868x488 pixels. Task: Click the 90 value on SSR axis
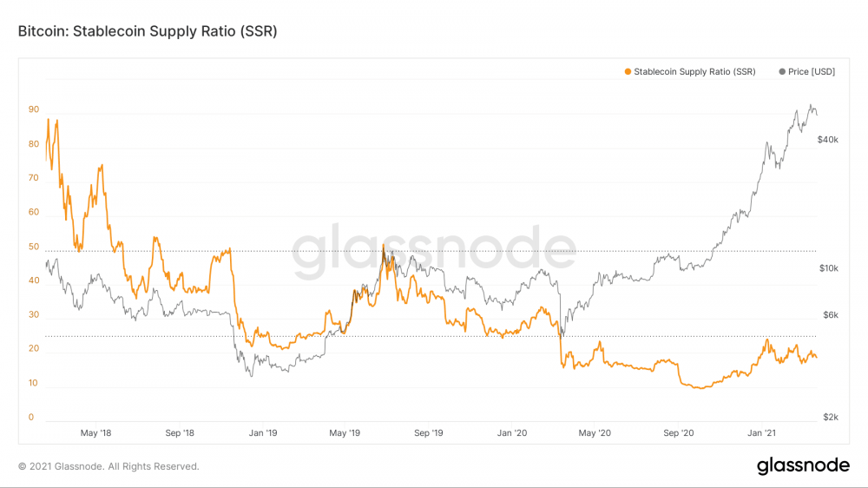[33, 109]
